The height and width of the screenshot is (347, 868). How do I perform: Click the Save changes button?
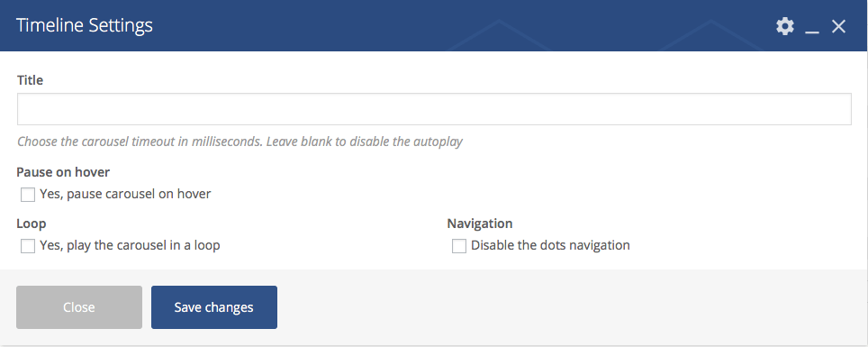(x=214, y=307)
